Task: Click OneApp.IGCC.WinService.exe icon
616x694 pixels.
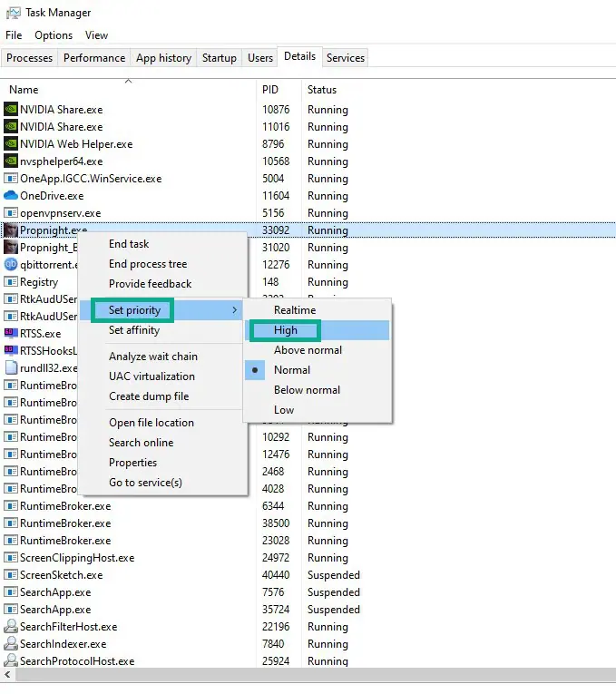Action: tap(11, 178)
